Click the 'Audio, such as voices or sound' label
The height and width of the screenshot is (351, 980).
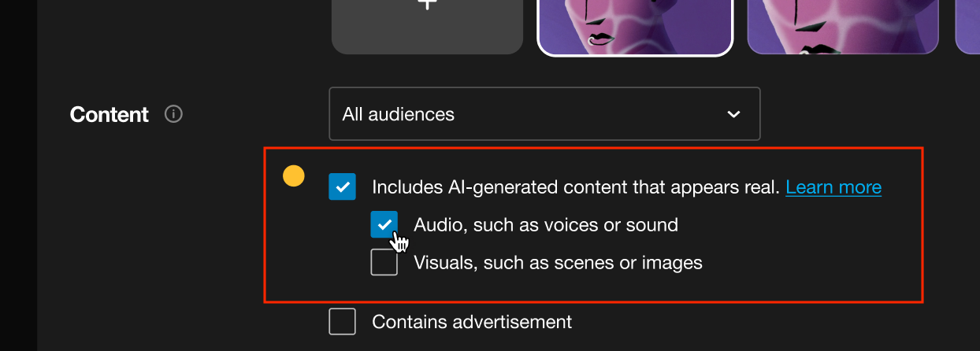pyautogui.click(x=545, y=225)
